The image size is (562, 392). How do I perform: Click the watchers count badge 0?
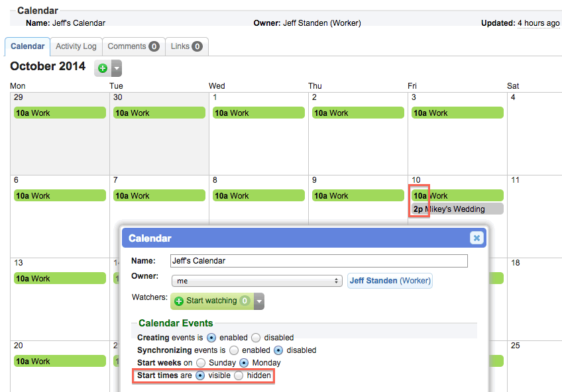click(x=245, y=301)
